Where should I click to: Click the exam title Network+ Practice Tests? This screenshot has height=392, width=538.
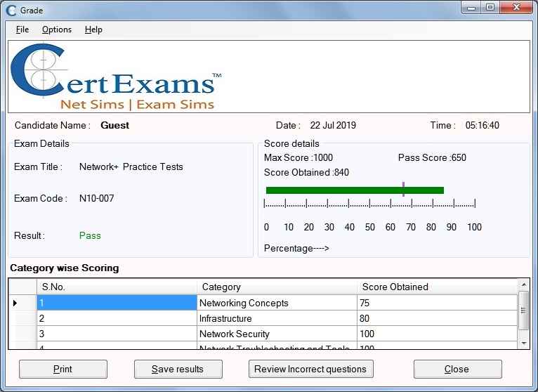pos(131,166)
